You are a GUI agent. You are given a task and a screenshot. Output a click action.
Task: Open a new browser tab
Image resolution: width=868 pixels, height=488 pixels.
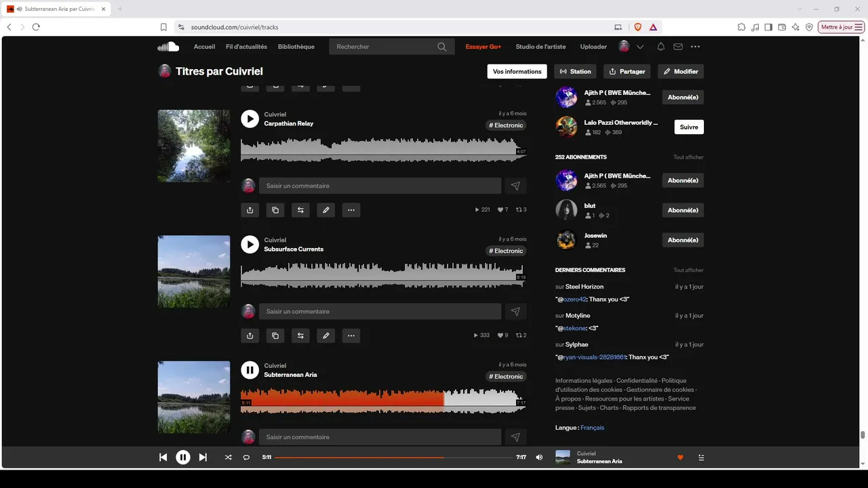(x=120, y=9)
